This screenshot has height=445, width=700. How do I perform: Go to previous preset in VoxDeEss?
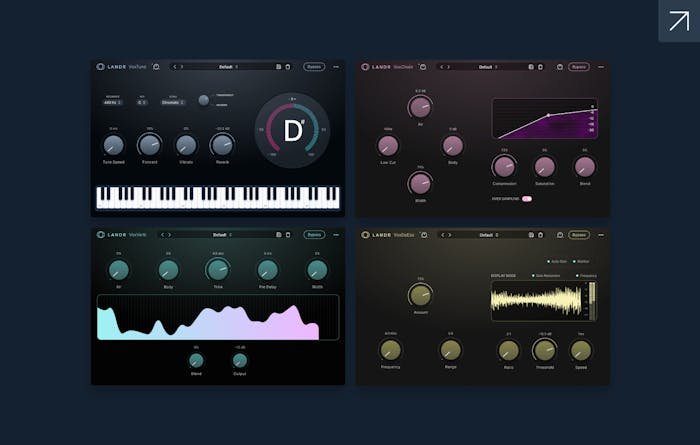443,235
